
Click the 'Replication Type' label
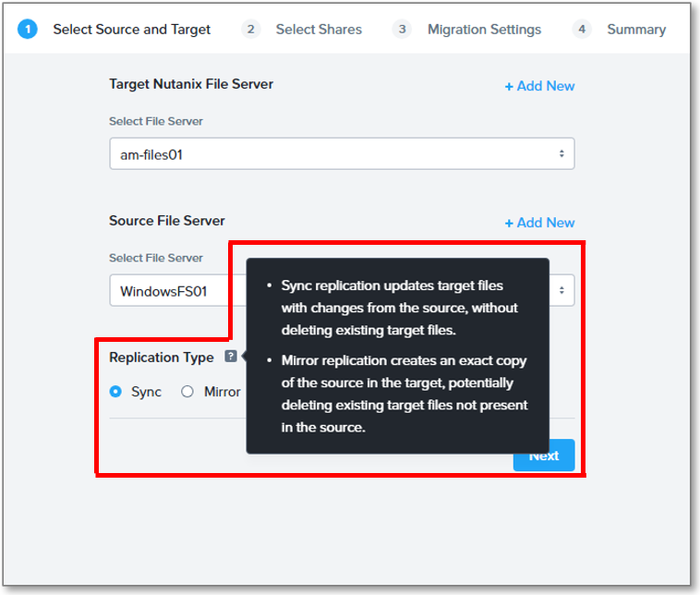(x=162, y=358)
